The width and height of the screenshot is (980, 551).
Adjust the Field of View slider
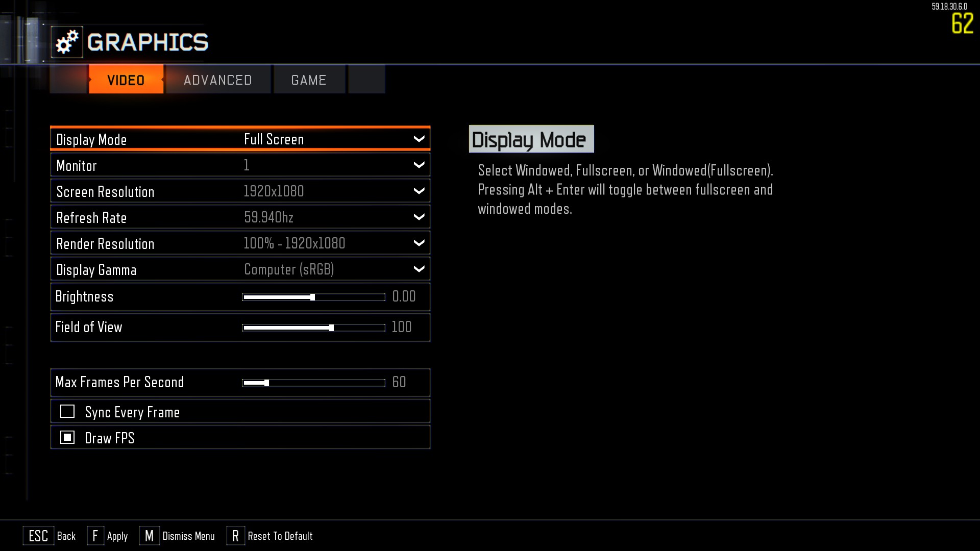tap(313, 328)
